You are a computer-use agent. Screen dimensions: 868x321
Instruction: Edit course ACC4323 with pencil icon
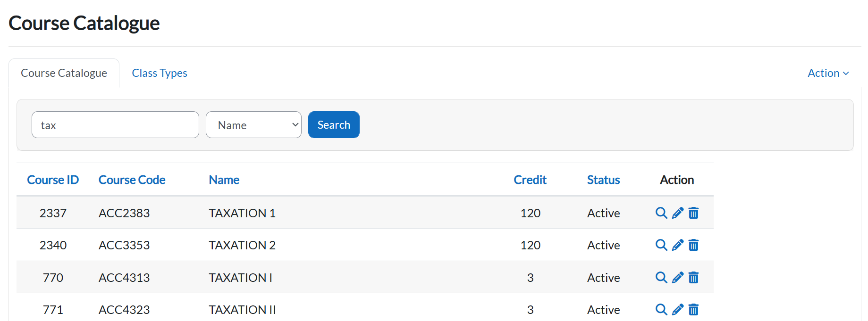pos(677,310)
